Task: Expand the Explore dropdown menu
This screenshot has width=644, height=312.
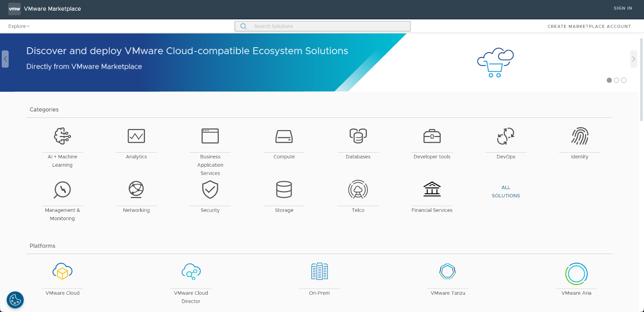Action: point(19,26)
